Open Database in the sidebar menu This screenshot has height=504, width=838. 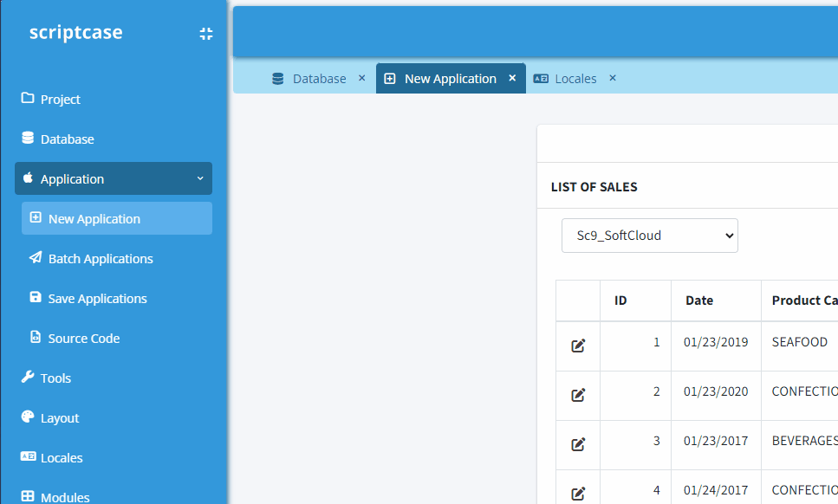67,139
